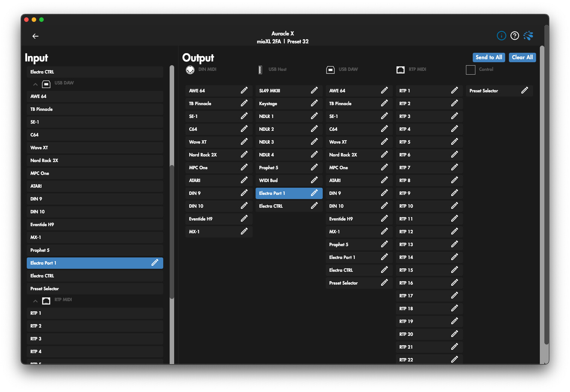
Task: Edit the RTP 16 output name
Action: [455, 283]
